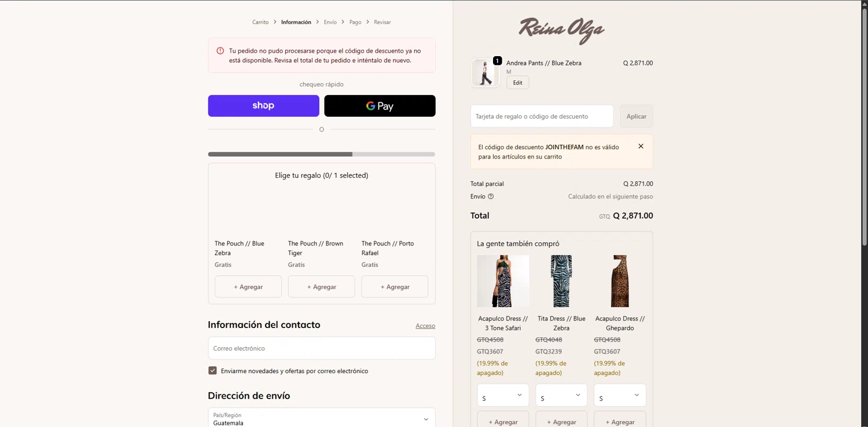
Task: Open Acapulco Dress 3 Tone Safari thumbnail
Action: [x=503, y=281]
